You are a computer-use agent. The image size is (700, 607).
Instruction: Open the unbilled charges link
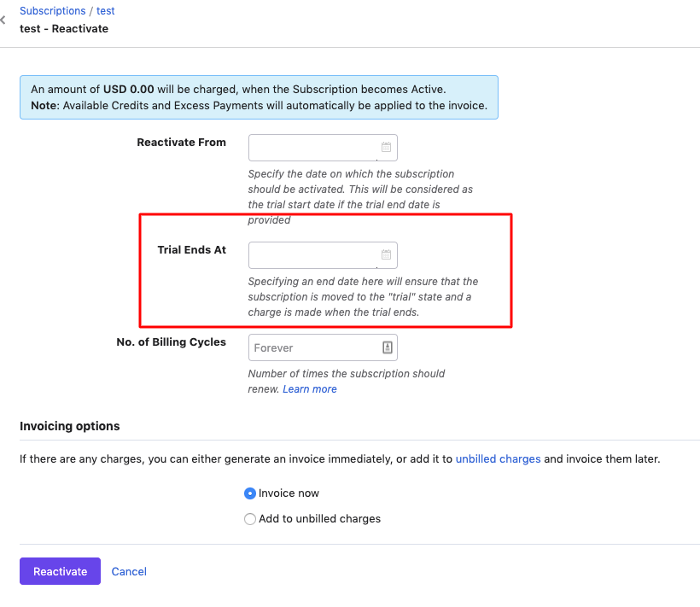pos(498,458)
